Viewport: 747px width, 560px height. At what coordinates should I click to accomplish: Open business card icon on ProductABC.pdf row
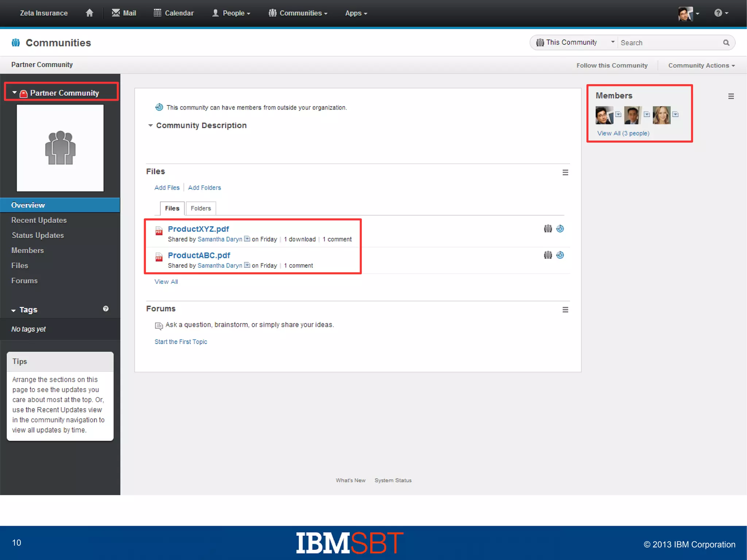point(247,265)
